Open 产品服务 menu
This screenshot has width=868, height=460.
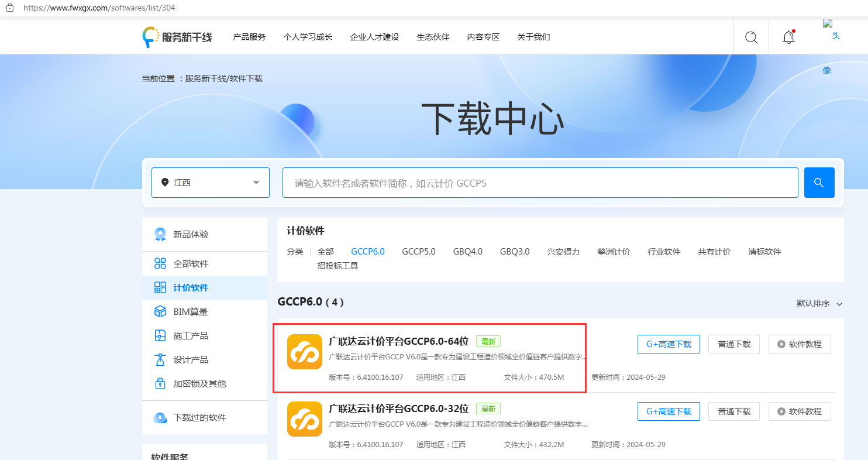[249, 37]
